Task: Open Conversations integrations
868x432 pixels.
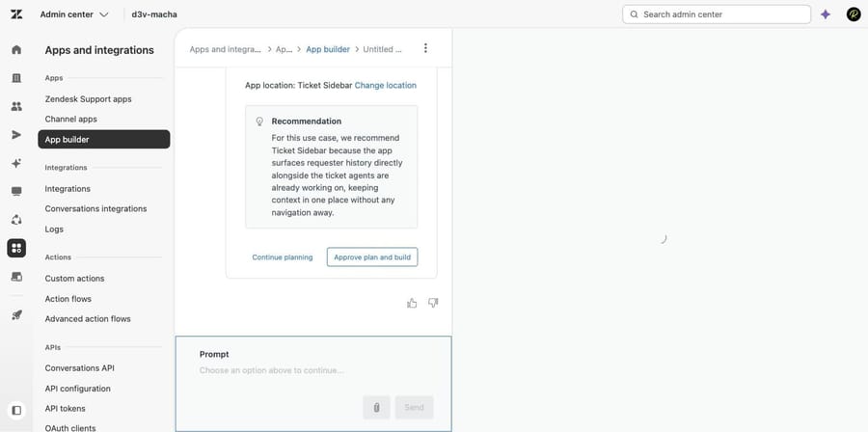Action: click(x=95, y=208)
